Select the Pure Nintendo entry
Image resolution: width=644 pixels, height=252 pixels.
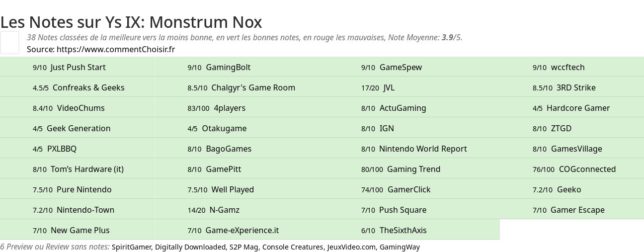[84, 189]
